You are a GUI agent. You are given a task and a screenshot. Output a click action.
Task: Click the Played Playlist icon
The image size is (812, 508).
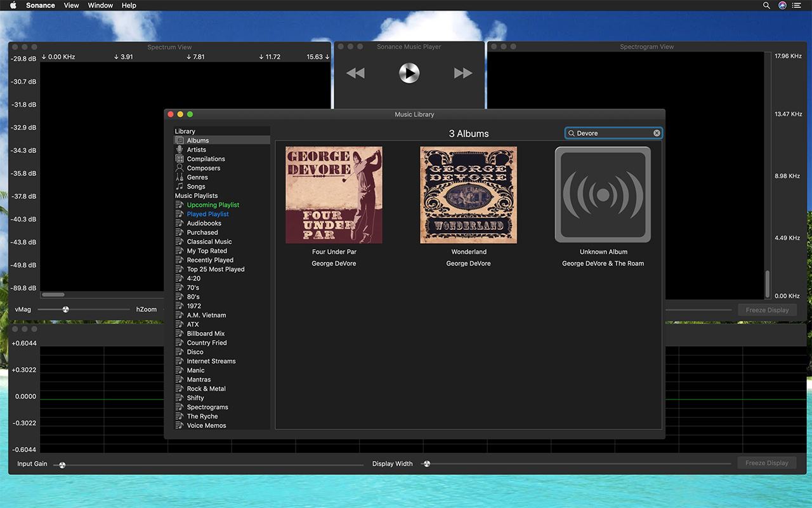pos(180,214)
